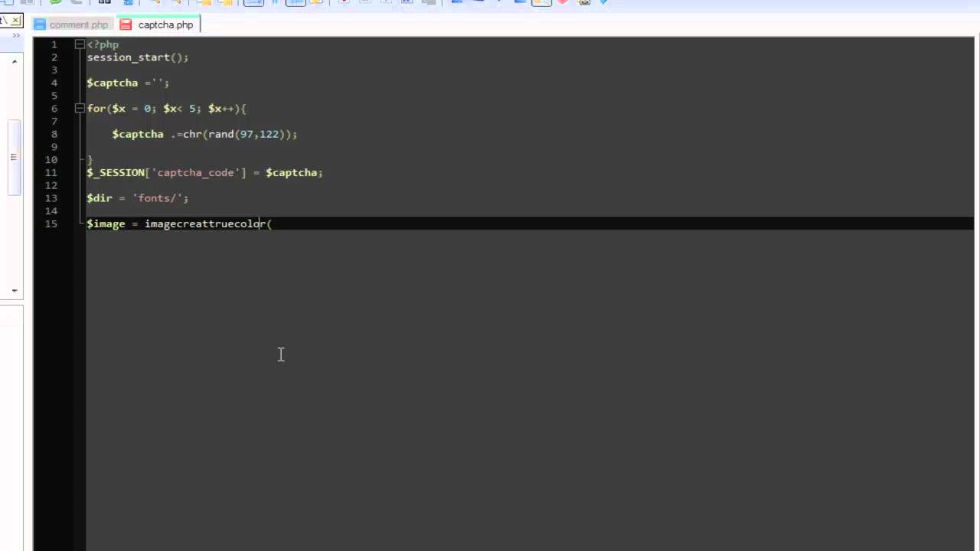Select the captcha.php tab
The width and height of the screenshot is (980, 551).
(157, 25)
